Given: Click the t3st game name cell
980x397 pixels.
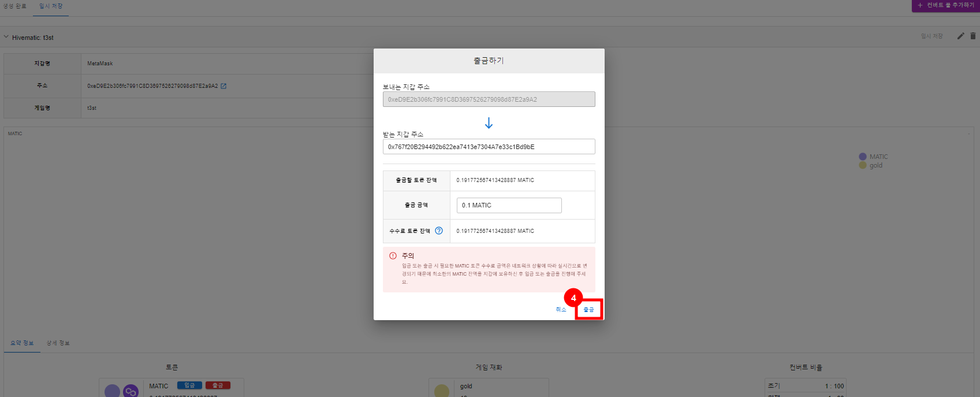Looking at the screenshot, I should coord(92,108).
